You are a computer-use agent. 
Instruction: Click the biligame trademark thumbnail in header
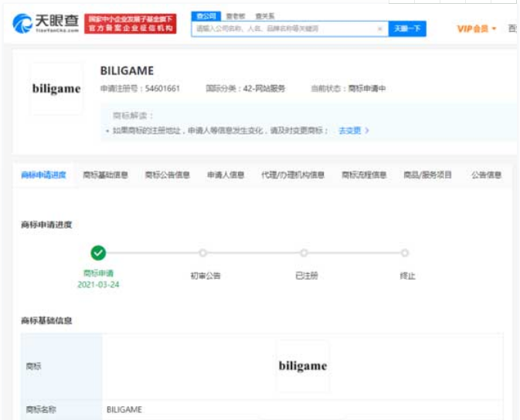(x=56, y=89)
